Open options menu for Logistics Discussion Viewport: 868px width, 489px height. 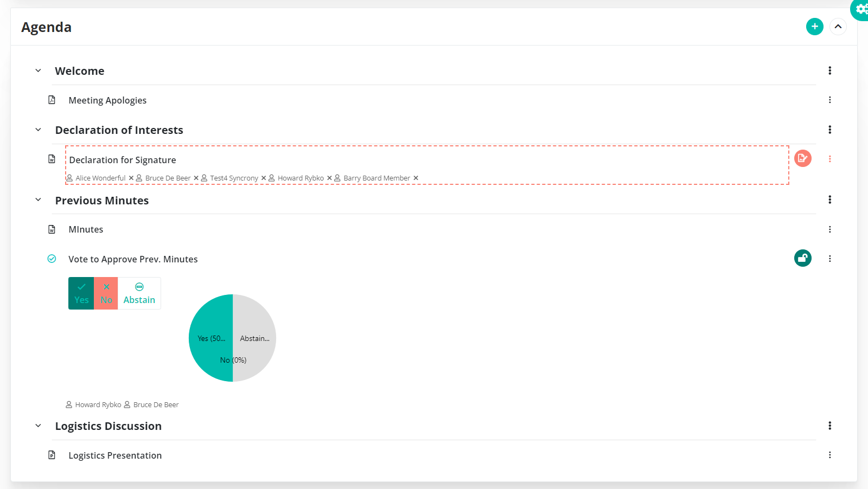829,426
